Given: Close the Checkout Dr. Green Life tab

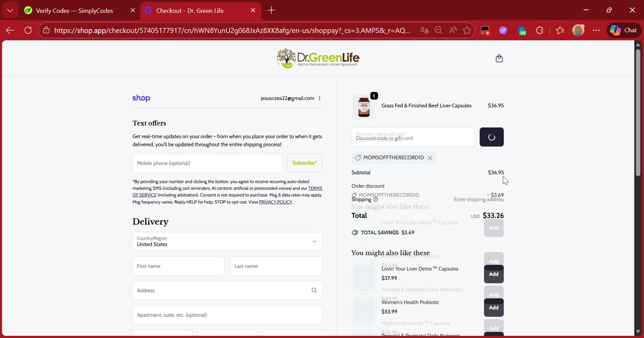Looking at the screenshot, I should [253, 10].
